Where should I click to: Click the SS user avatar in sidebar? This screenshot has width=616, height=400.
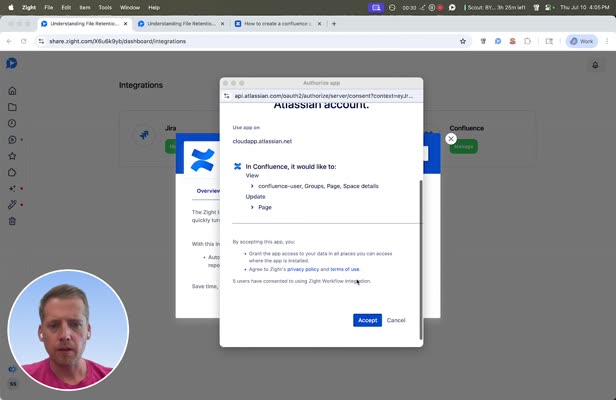13,384
